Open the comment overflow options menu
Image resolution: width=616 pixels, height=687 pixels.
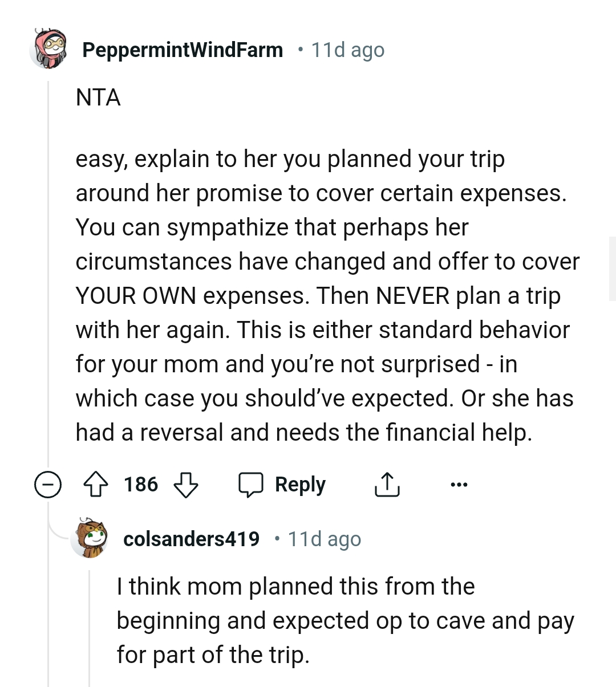click(459, 484)
